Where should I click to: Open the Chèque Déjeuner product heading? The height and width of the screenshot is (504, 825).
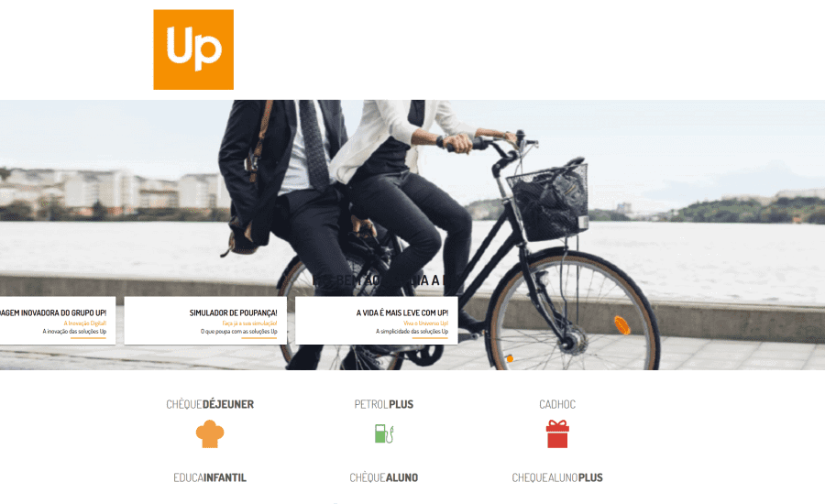(210, 404)
